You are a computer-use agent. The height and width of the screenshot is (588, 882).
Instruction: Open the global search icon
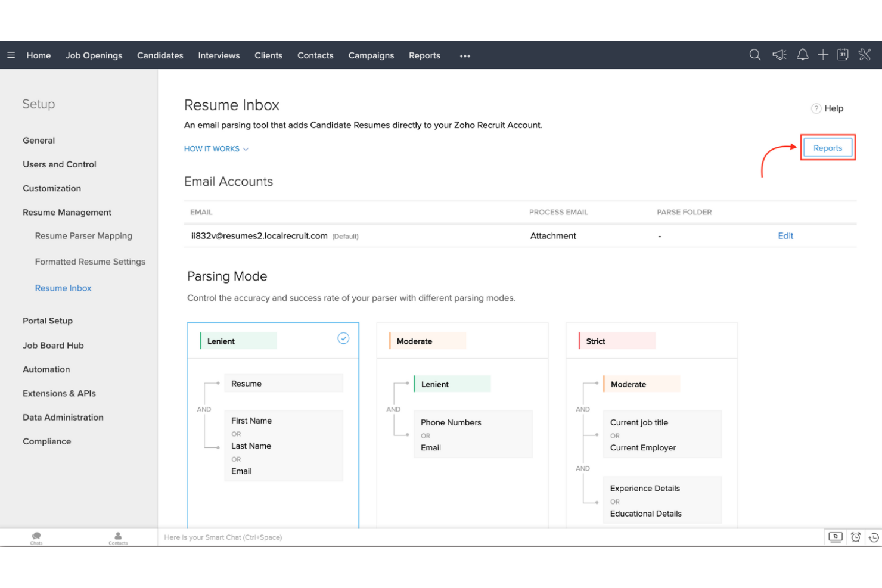(754, 55)
